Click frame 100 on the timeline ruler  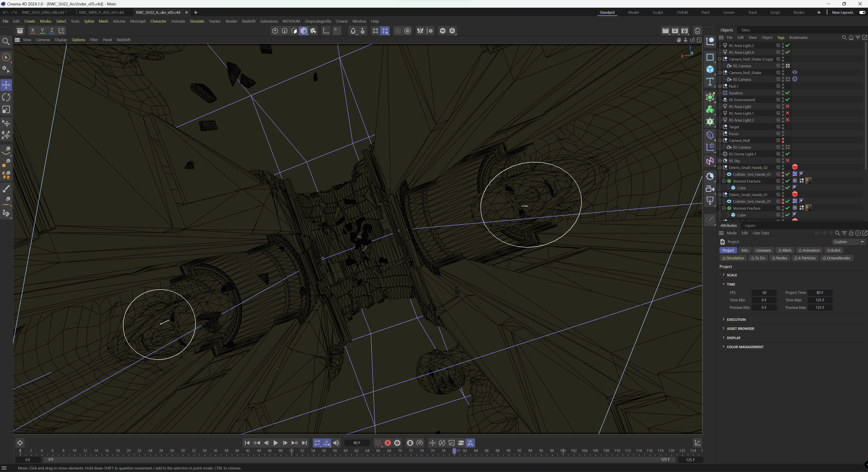(x=563, y=451)
